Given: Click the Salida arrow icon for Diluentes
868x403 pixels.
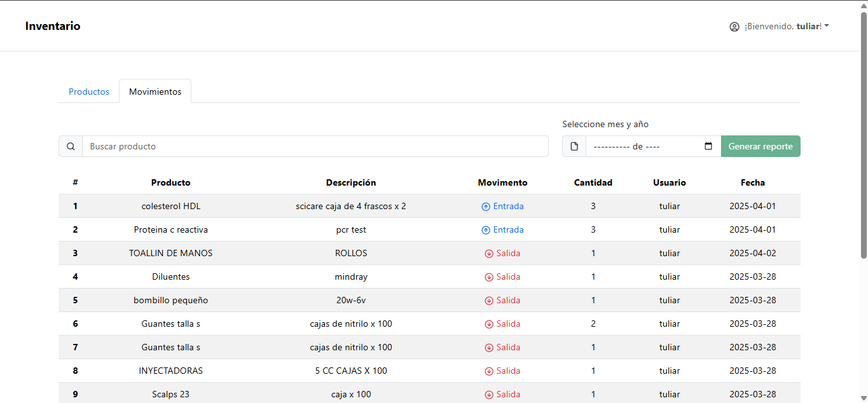Looking at the screenshot, I should [489, 277].
